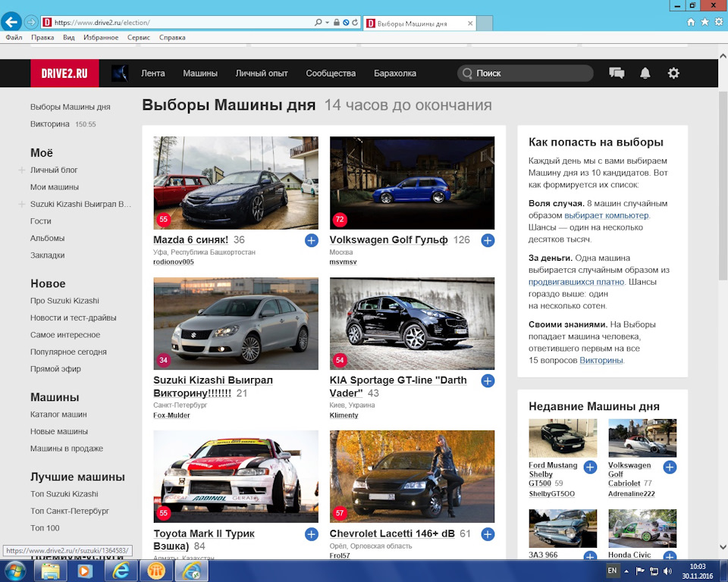Click the plus icon next to Volkswagen Golf Гульф
Viewport: 728px width, 582px height.
point(488,240)
